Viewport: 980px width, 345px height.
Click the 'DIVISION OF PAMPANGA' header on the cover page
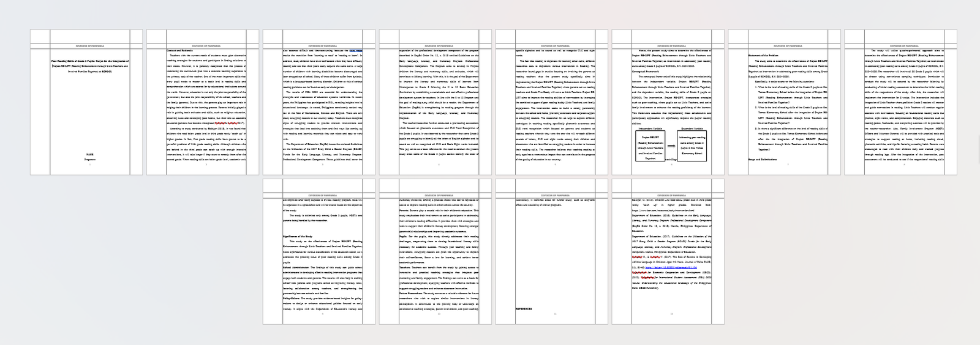(x=89, y=46)
